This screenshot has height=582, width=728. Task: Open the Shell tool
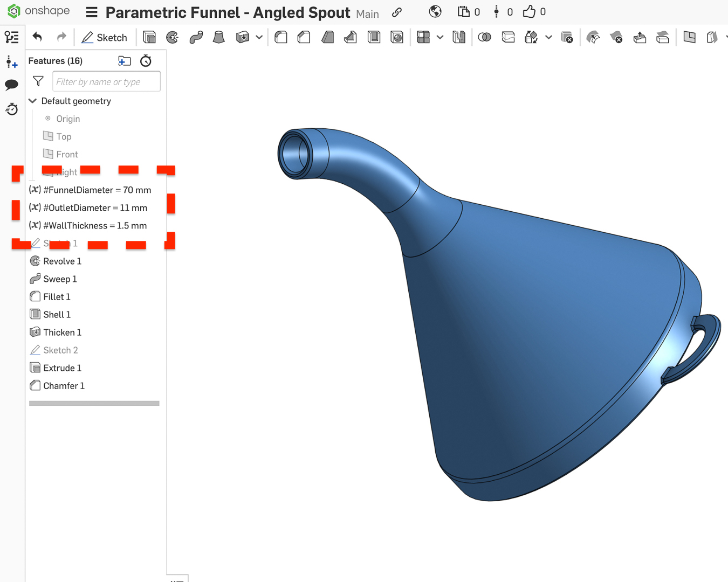click(374, 37)
